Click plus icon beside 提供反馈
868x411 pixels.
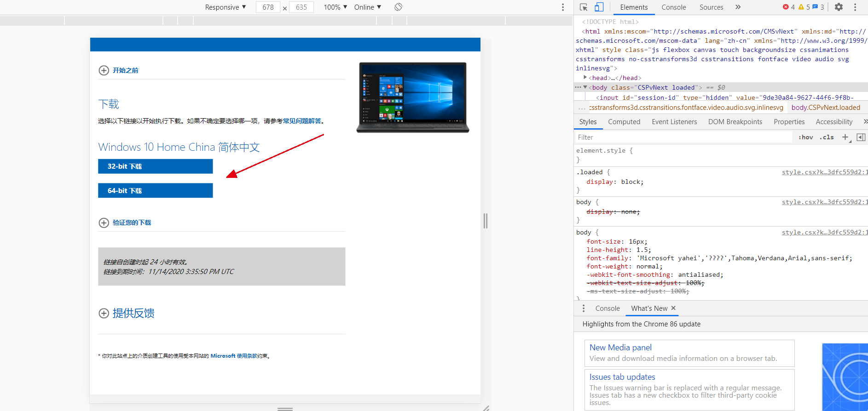[104, 313]
